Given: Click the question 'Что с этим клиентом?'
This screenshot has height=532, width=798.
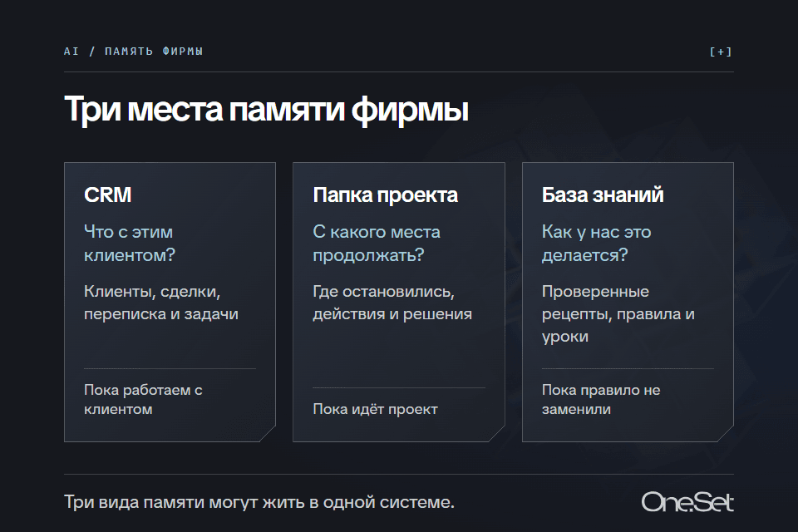Looking at the screenshot, I should [x=130, y=244].
